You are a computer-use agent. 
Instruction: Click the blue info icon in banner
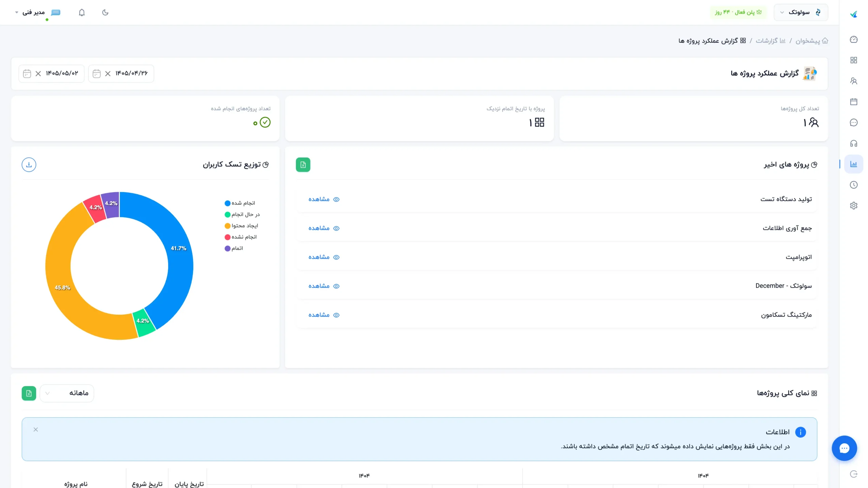[x=801, y=432]
